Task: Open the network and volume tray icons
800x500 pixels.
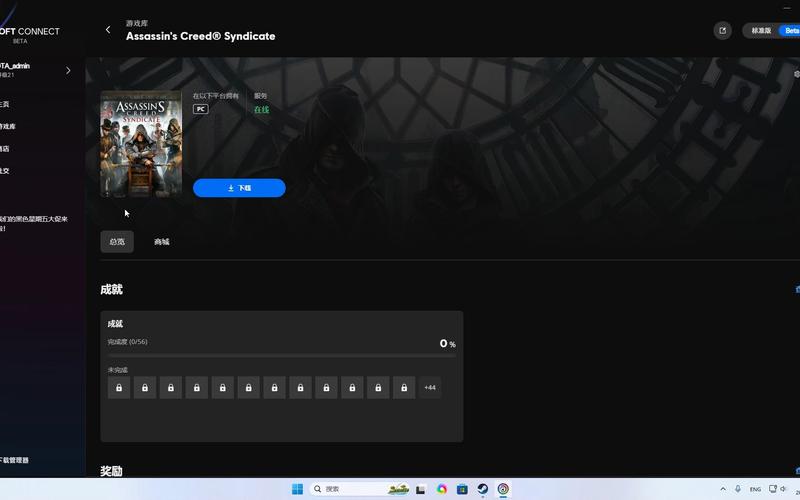Action: tap(779, 489)
